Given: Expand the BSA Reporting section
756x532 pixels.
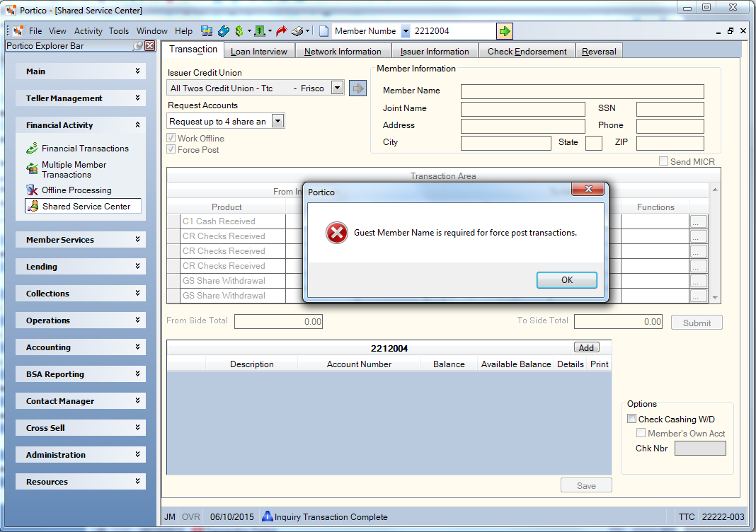Looking at the screenshot, I should 81,374.
